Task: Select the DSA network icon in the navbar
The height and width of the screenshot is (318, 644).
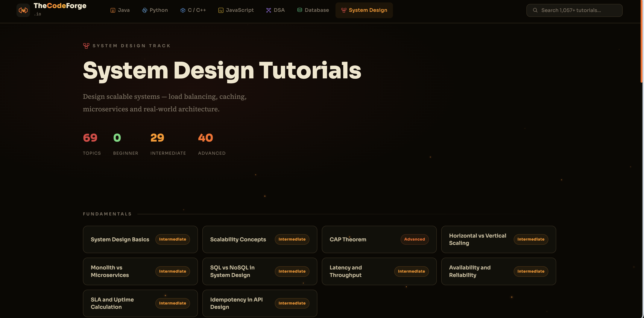Action: (x=268, y=10)
